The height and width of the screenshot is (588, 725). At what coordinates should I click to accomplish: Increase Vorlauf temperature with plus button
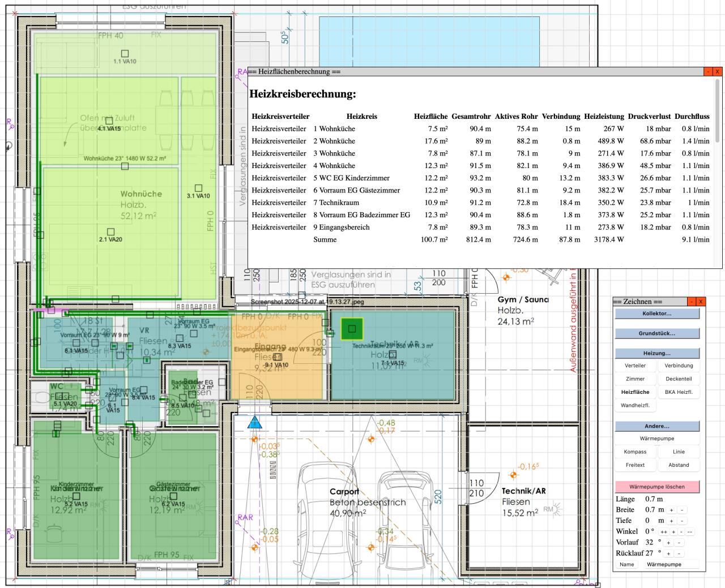pyautogui.click(x=669, y=543)
